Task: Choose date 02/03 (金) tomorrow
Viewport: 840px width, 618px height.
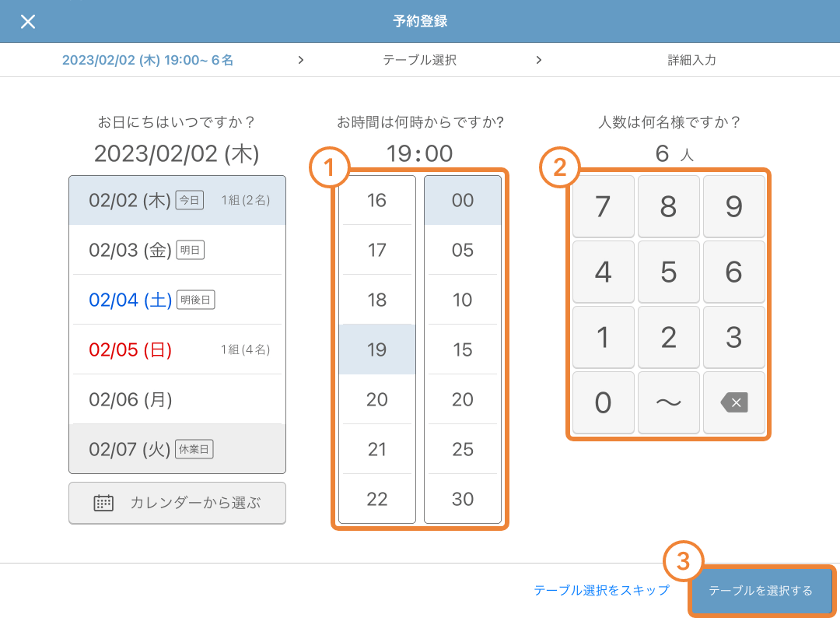Action: click(x=177, y=250)
